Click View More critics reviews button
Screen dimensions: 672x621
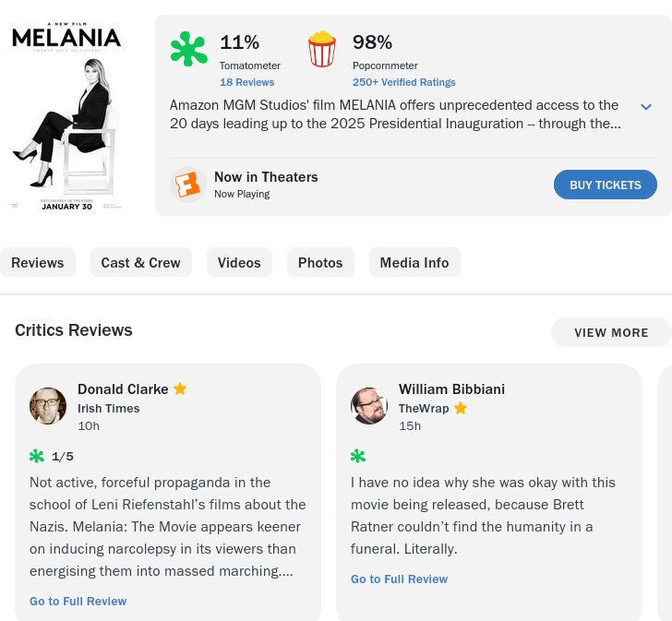[611, 332]
